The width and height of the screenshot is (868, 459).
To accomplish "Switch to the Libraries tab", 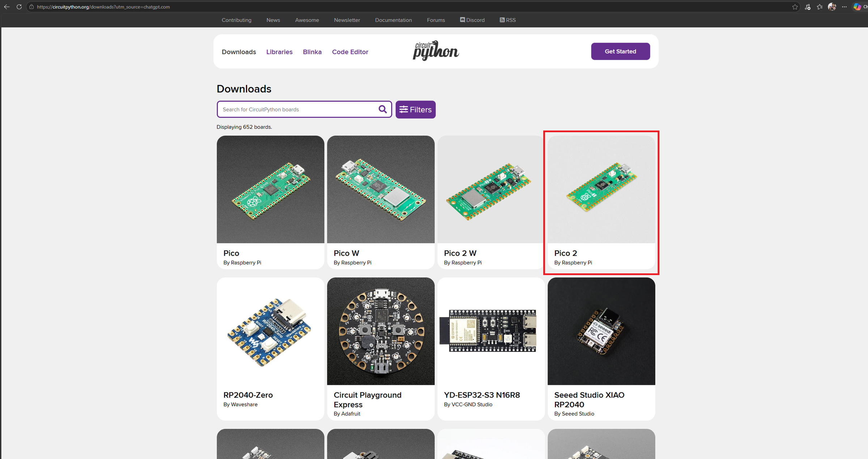I will pyautogui.click(x=279, y=52).
